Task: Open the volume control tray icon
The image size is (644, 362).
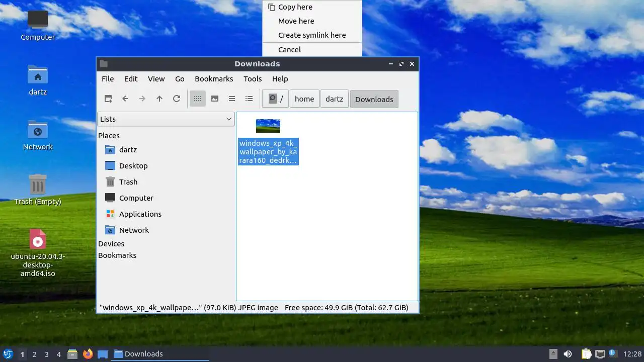Action: 568,354
